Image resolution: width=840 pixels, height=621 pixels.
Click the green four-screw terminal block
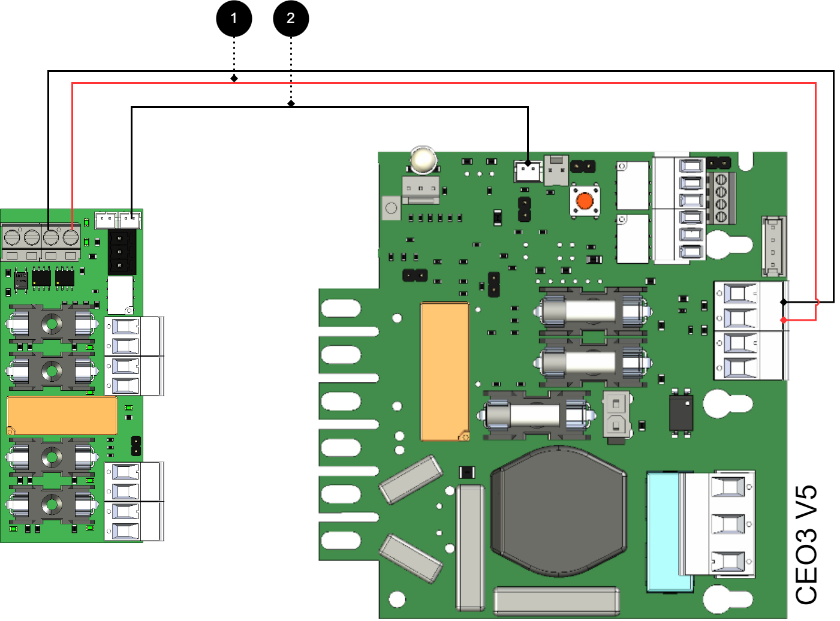(x=721, y=198)
